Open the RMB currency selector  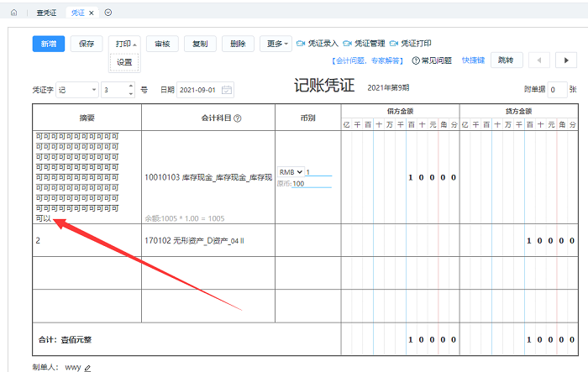pyautogui.click(x=291, y=172)
